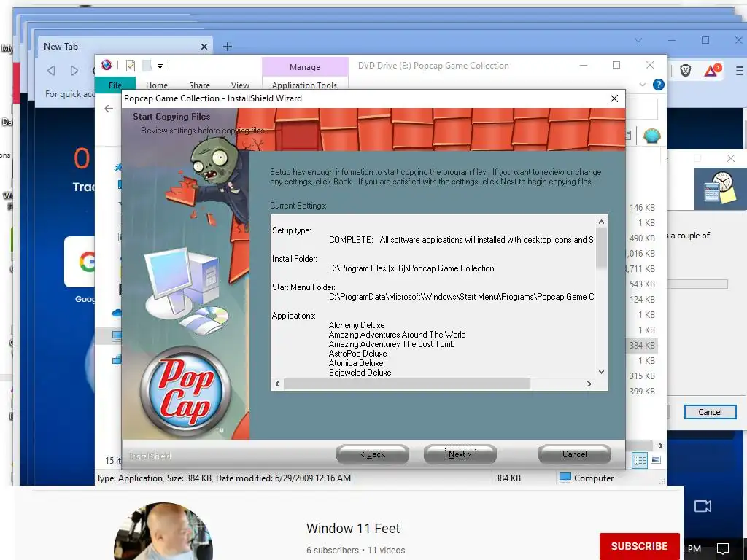Open a new browser tab with plus

click(228, 47)
